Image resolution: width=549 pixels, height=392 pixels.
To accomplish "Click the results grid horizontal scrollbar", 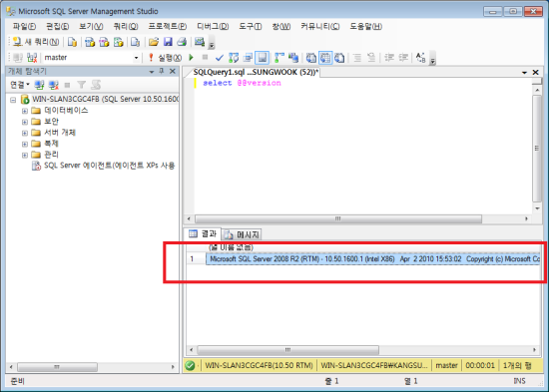I will [x=287, y=350].
